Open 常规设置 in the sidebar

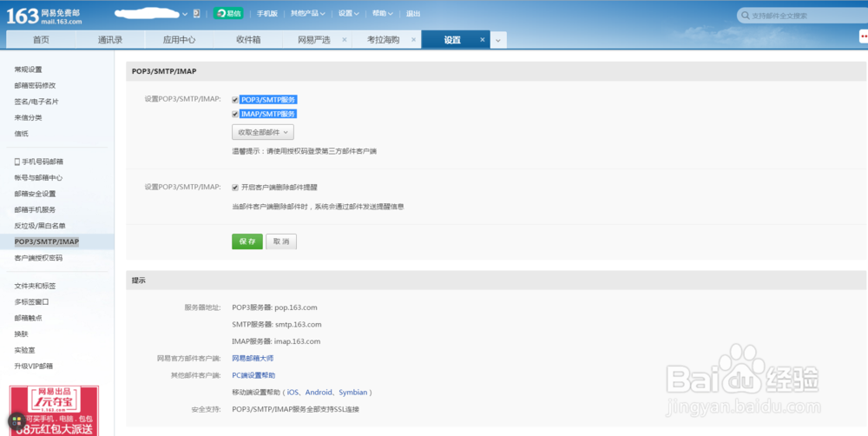tap(29, 69)
